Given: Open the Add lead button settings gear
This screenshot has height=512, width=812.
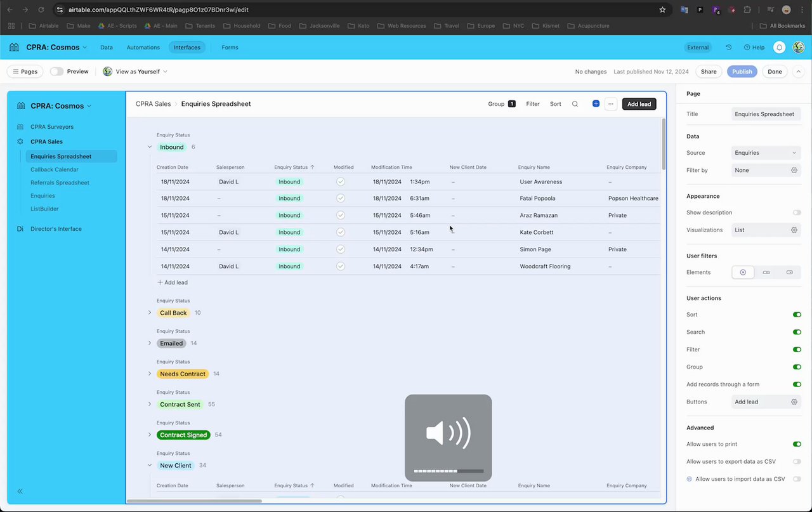Looking at the screenshot, I should coord(794,402).
